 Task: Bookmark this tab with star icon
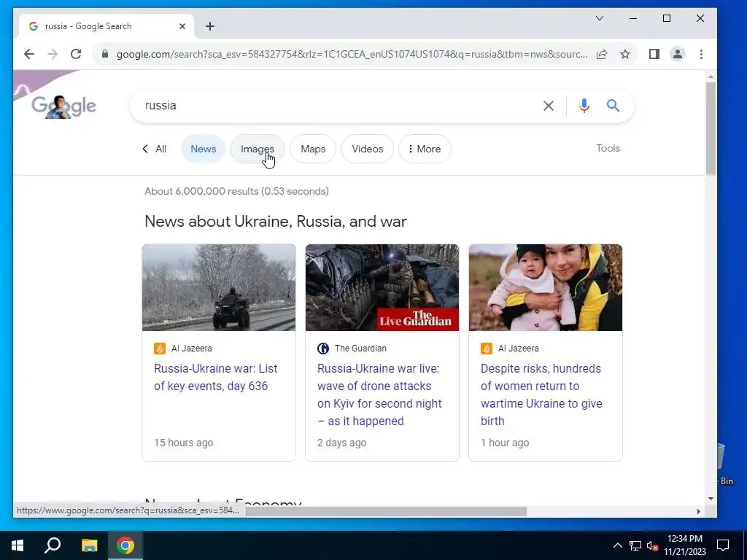(x=625, y=54)
